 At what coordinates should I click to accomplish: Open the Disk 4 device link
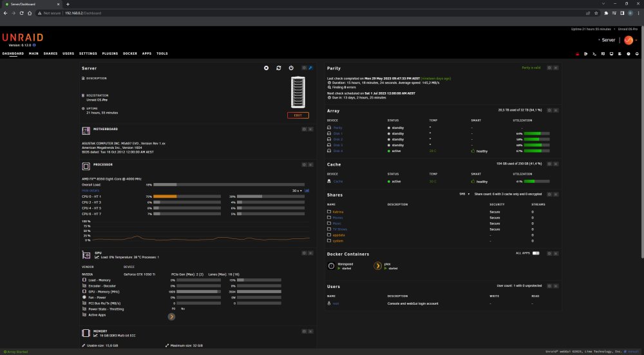coord(338,151)
